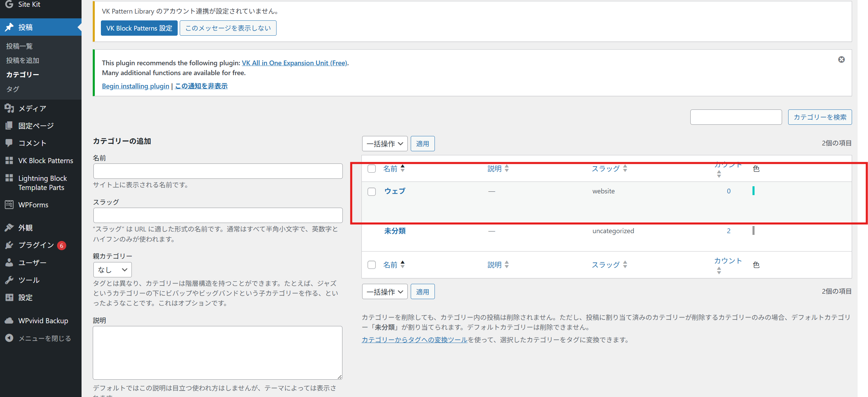The image size is (868, 397).
Task: Open Lightning Block Template Parts
Action: [42, 183]
